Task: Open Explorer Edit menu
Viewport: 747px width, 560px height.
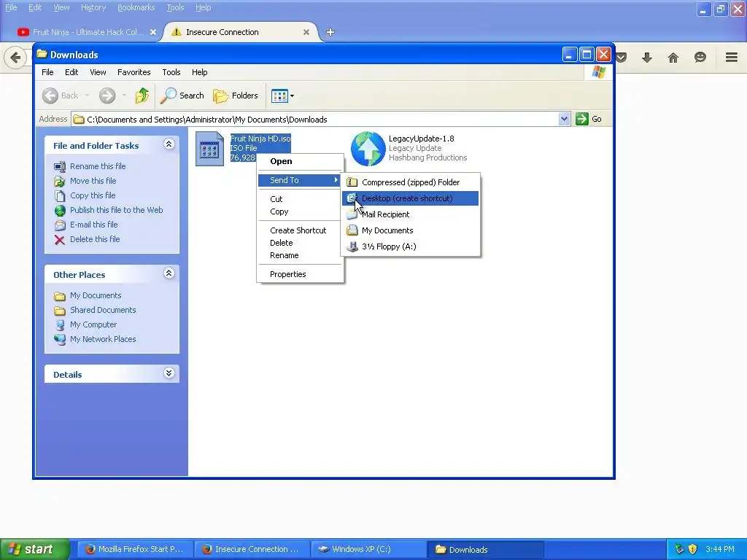Action: (x=71, y=72)
